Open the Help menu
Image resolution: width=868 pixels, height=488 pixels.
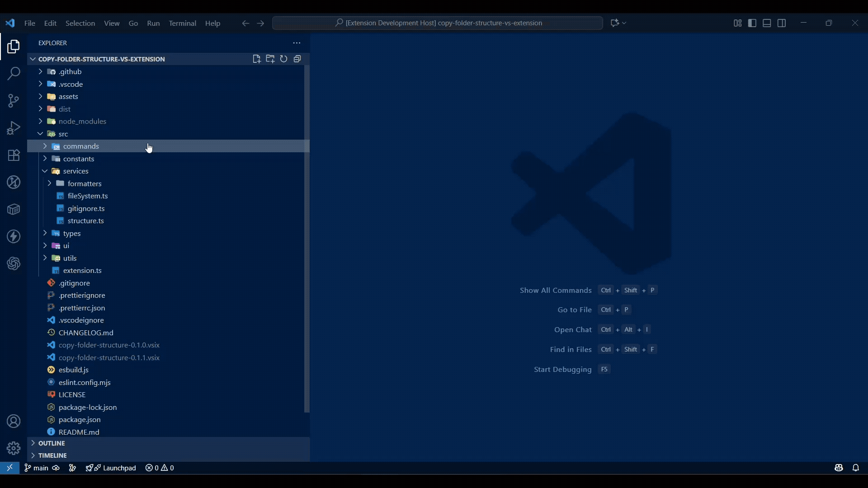coord(212,23)
